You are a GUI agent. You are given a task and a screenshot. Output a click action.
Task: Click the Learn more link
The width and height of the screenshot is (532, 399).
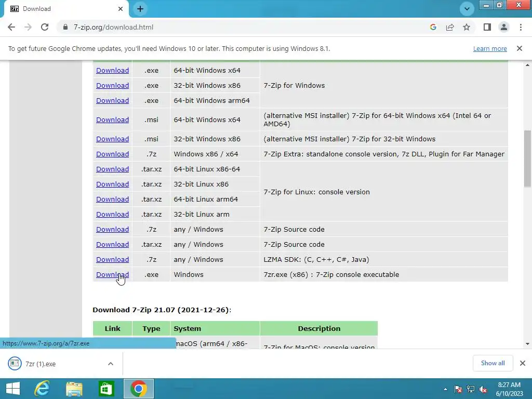490,48
